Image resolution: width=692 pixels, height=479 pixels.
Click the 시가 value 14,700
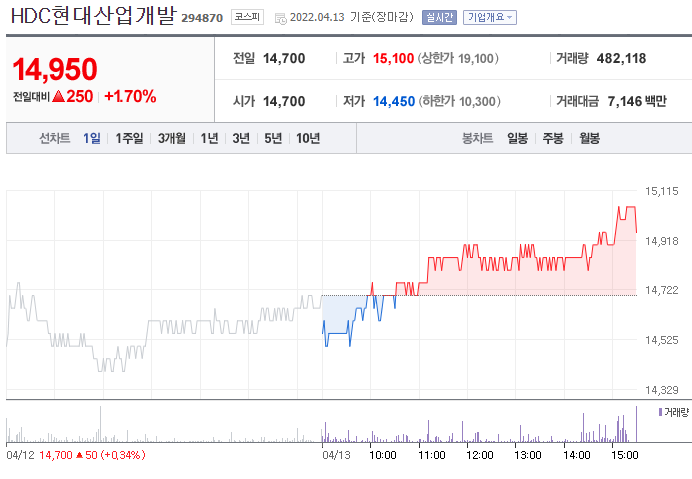click(284, 102)
